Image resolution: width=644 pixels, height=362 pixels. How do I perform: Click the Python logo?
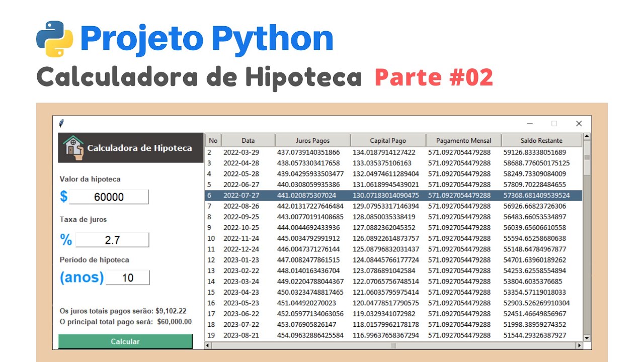(x=55, y=39)
